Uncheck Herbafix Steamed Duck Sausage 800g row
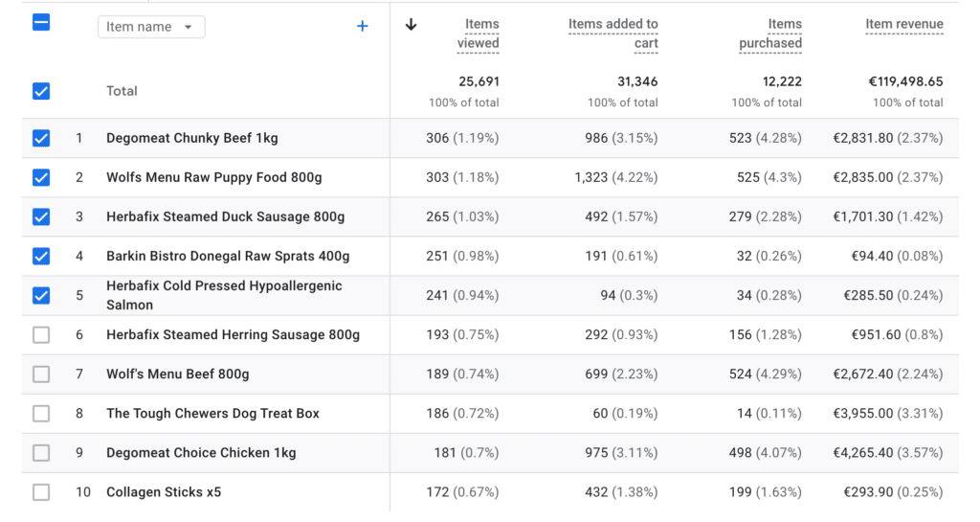 click(x=41, y=216)
